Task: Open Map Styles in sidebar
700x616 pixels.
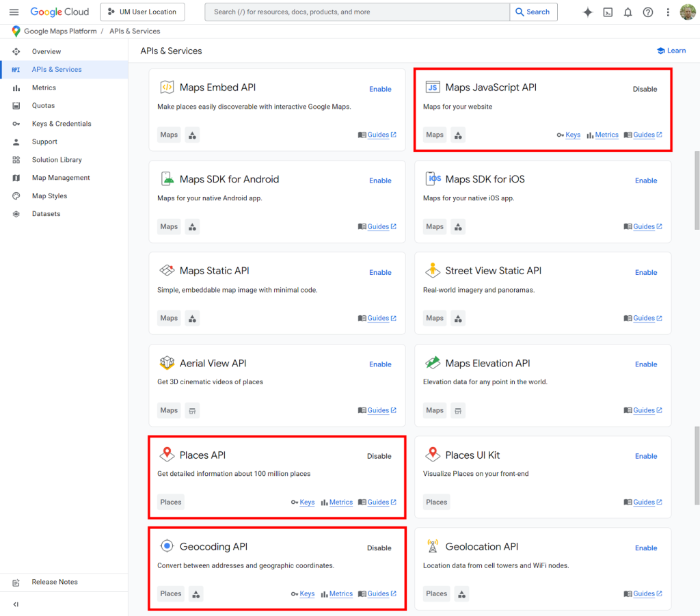Action: point(49,196)
